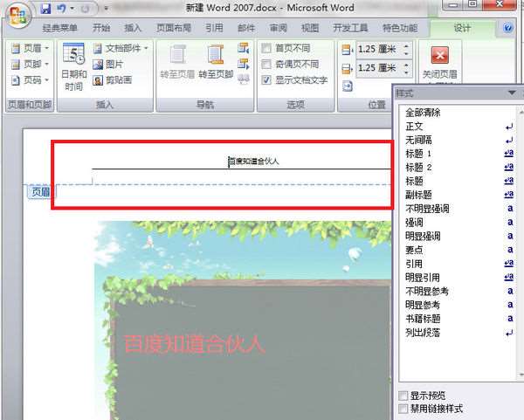Apply the 明显参考 style

pos(458,305)
